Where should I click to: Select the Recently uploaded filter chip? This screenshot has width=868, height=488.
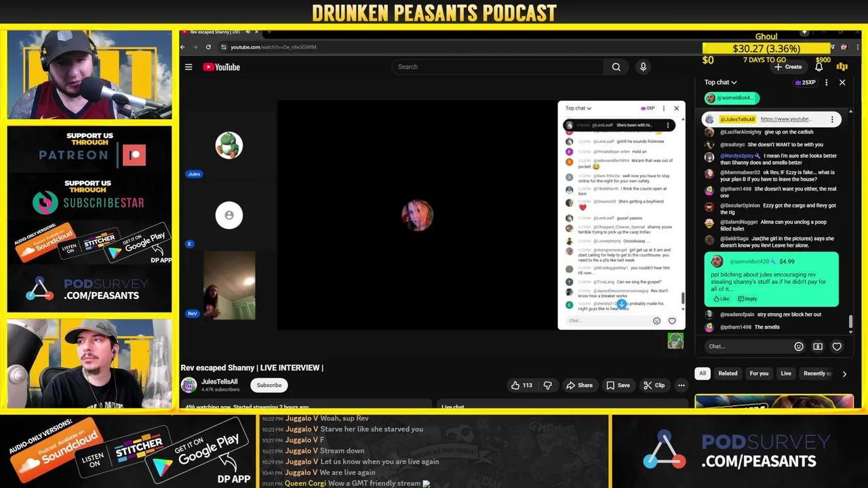tap(817, 373)
